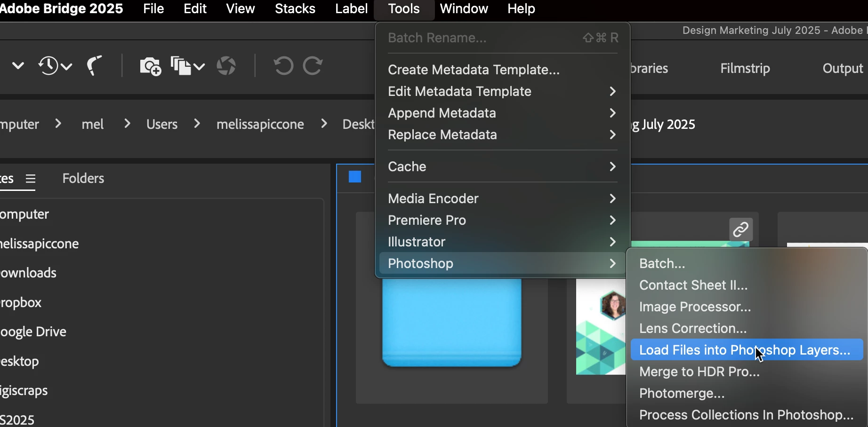The width and height of the screenshot is (868, 427).
Task: Open melissapiccone in Favorites
Action: click(x=40, y=244)
